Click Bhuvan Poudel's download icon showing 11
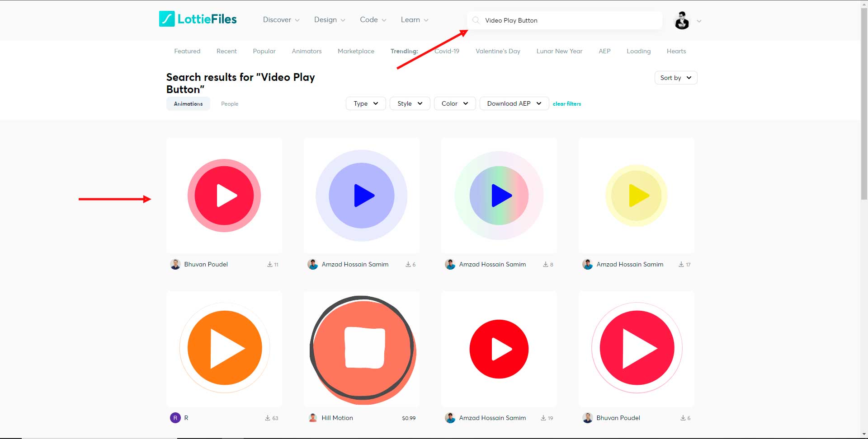Image resolution: width=868 pixels, height=439 pixels. coord(270,265)
